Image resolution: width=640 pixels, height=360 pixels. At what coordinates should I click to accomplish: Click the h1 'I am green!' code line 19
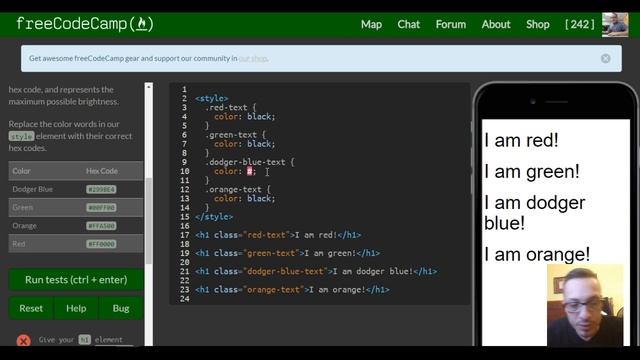coord(287,253)
